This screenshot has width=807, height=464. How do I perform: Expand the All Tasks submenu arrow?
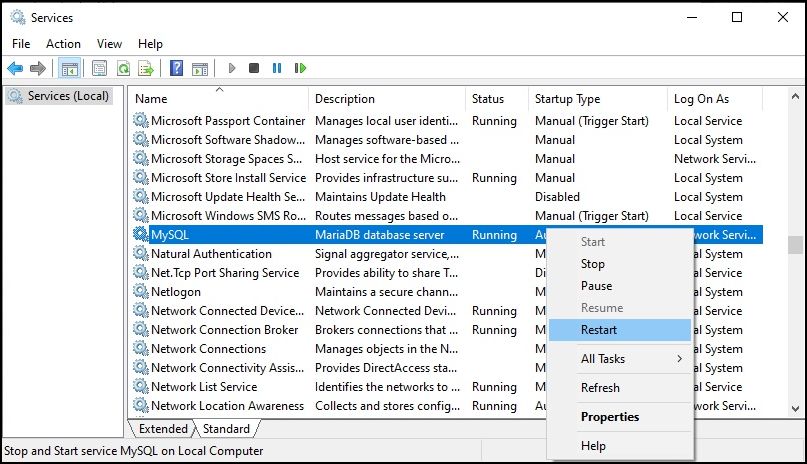pos(680,359)
